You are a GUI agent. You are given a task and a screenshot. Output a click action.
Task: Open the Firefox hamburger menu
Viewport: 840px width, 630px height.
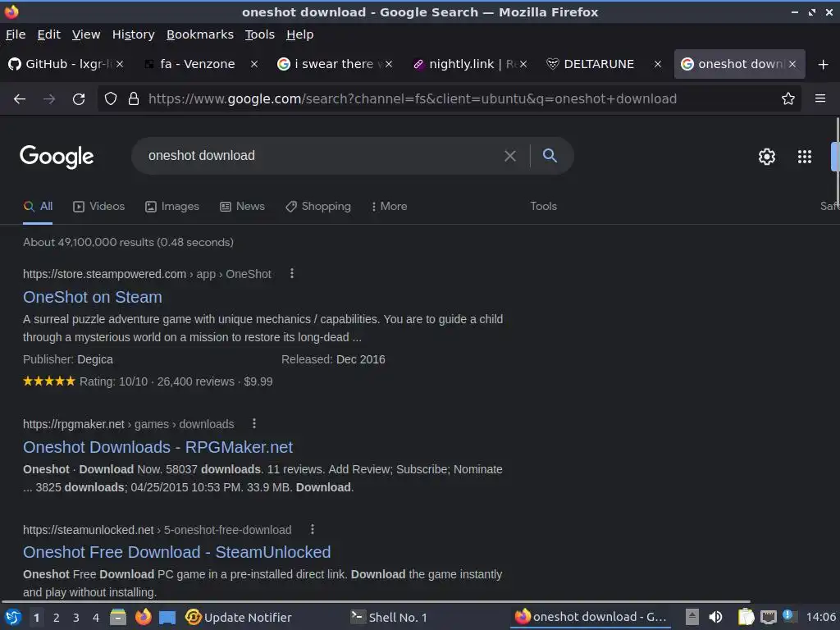(x=819, y=98)
